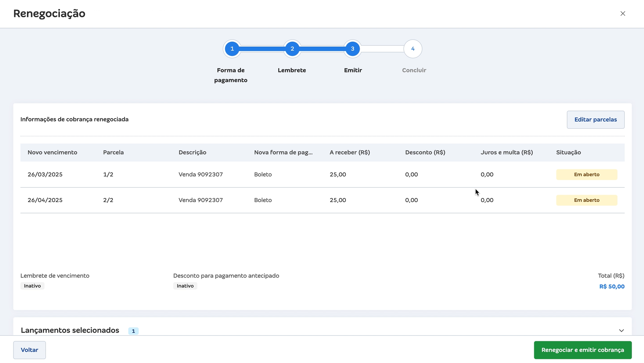Click Em aberto badge for parcela 1/2

pyautogui.click(x=586, y=174)
